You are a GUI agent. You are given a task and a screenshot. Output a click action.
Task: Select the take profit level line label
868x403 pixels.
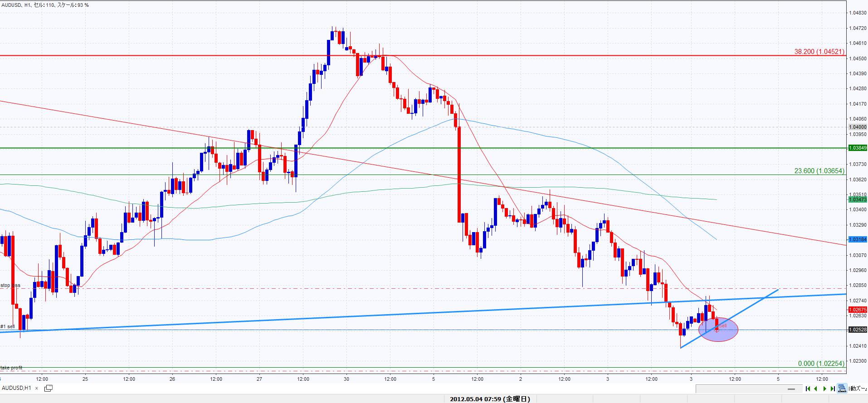(11, 368)
